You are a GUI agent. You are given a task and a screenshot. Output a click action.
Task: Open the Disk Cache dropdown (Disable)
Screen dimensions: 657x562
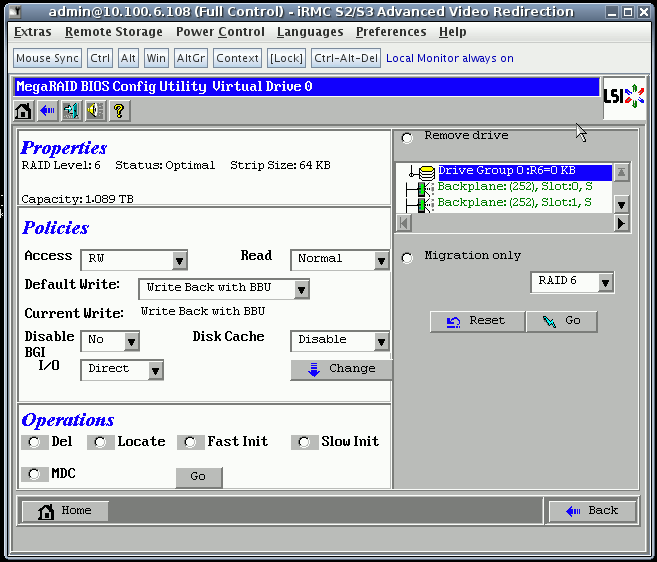(340, 341)
